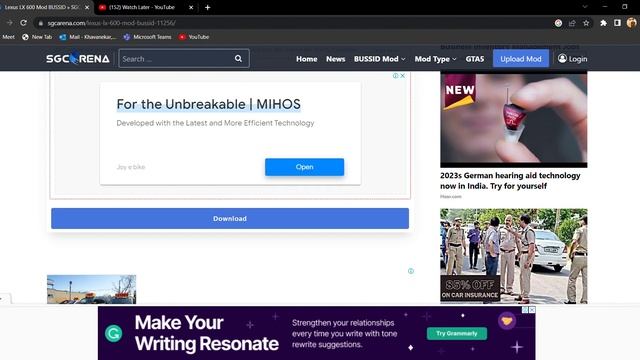Screen dimensions: 640x360
Task: Click the Login link
Action: pos(578,59)
